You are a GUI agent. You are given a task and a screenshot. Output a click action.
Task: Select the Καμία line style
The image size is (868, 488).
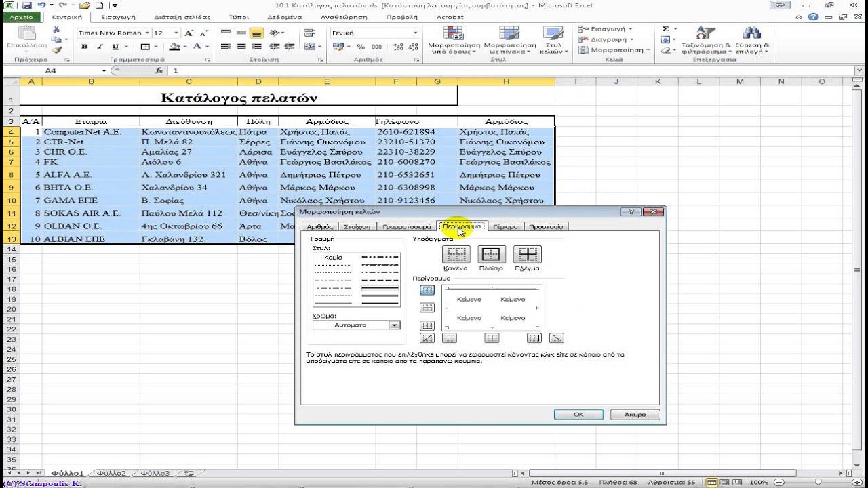[333, 258]
